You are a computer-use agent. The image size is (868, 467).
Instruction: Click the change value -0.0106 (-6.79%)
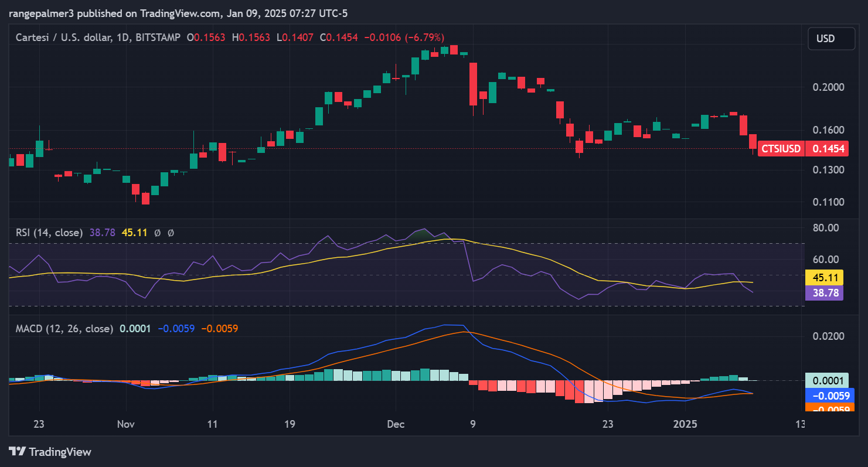point(404,38)
